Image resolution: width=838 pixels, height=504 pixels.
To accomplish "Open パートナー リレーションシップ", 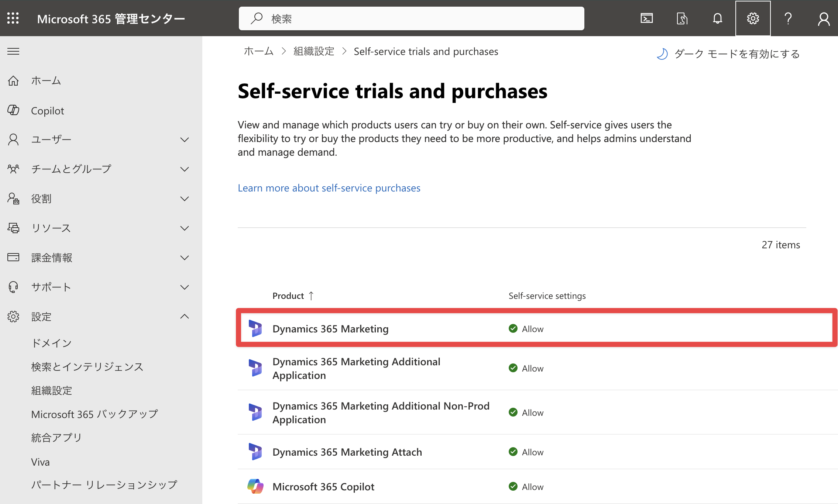I will pos(104,485).
